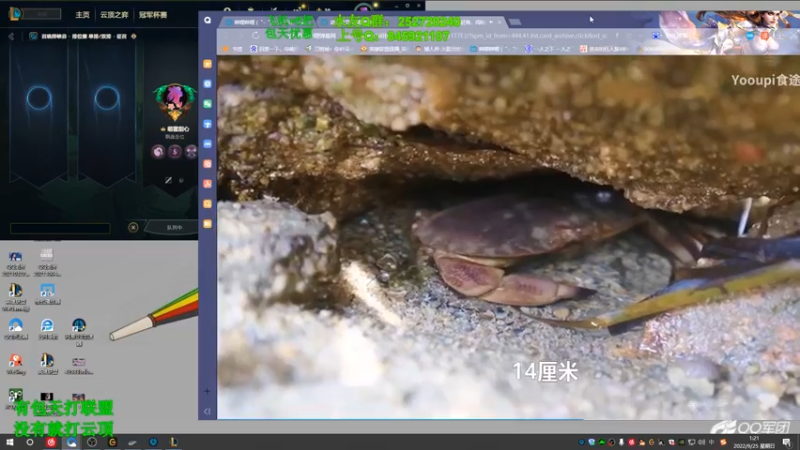Screen dimensions: 800x450
Task: Open the fifth blue sidebar icon
Action: (207, 144)
